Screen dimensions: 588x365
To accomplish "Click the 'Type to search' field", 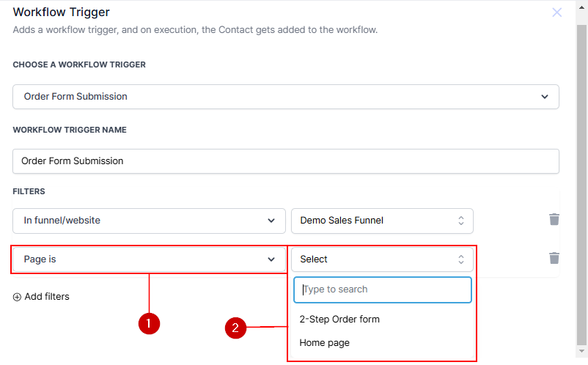I will click(383, 290).
